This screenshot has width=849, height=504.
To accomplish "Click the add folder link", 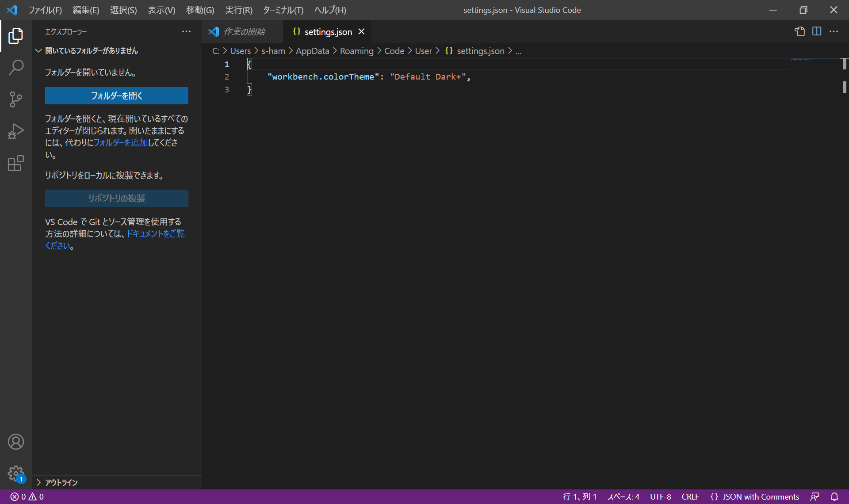I will [x=121, y=142].
